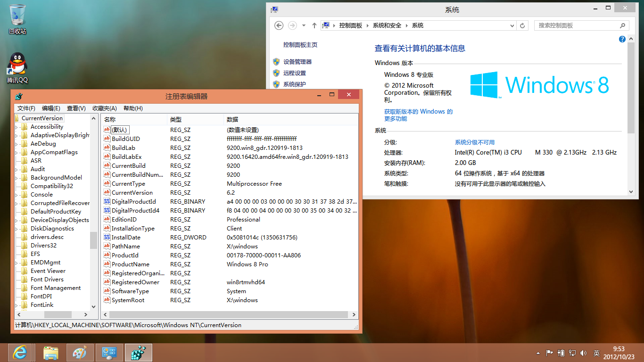
Task: Open 系统保护 link
Action: tap(295, 84)
